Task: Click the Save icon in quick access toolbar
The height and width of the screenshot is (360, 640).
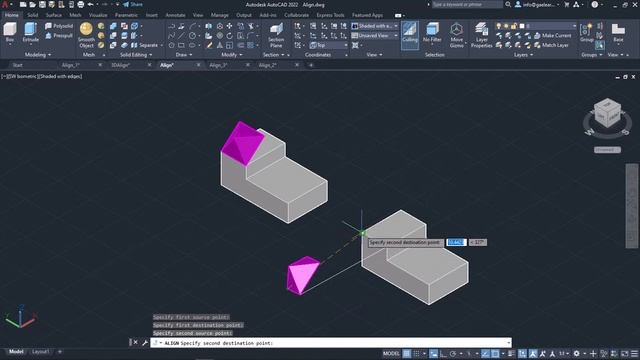Action: point(42,4)
